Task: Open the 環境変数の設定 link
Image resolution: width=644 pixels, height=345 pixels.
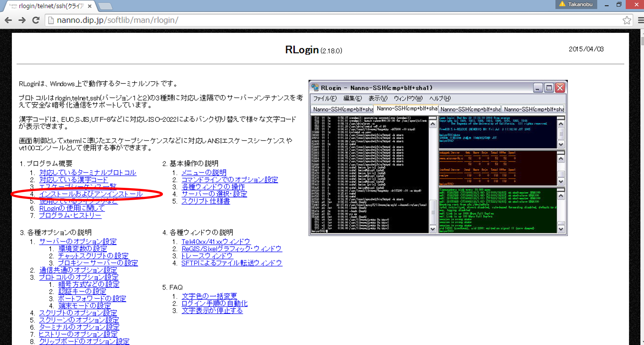Action: (83, 249)
